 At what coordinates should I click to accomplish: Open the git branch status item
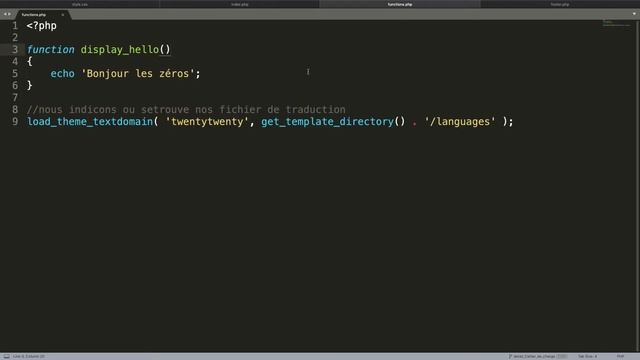pyautogui.click(x=538, y=356)
